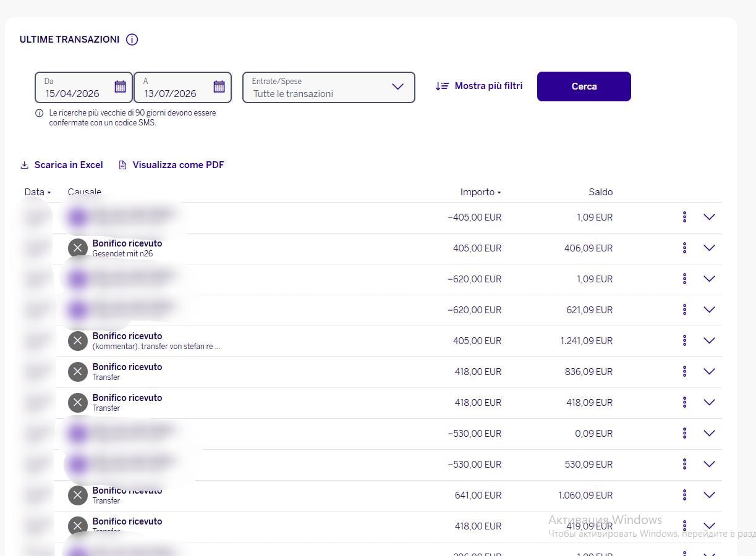Click the Mostra più filtri link
Screen dimensions: 756x556
488,86
